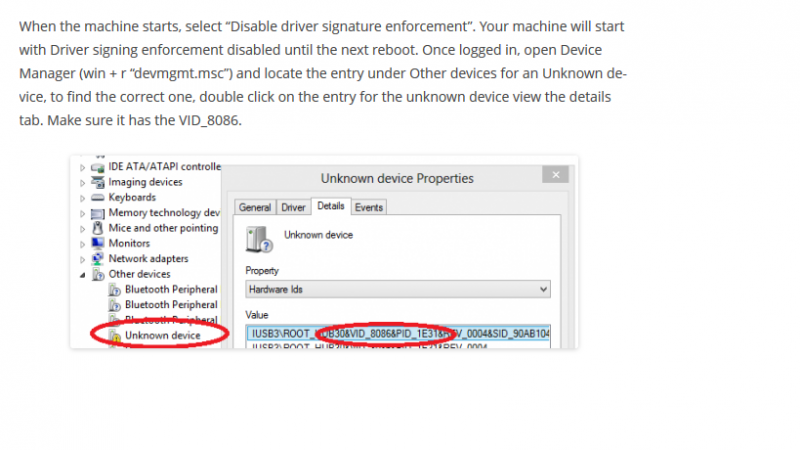Click the Imaging devices icon
The image size is (800, 450).
click(x=98, y=182)
